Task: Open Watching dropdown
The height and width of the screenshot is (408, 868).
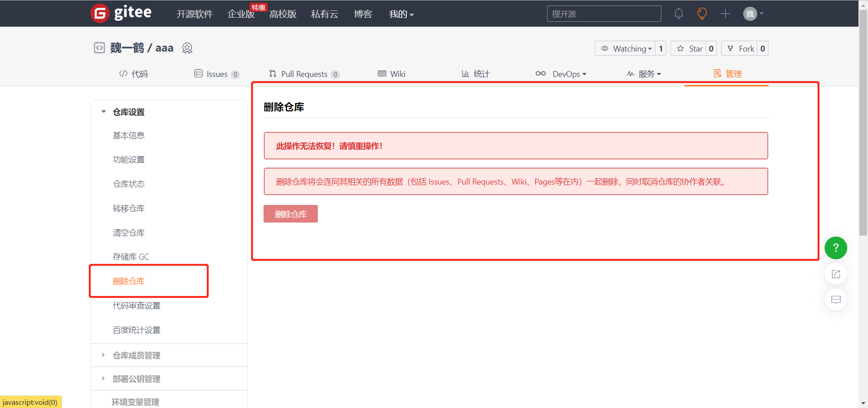Action: tap(625, 48)
